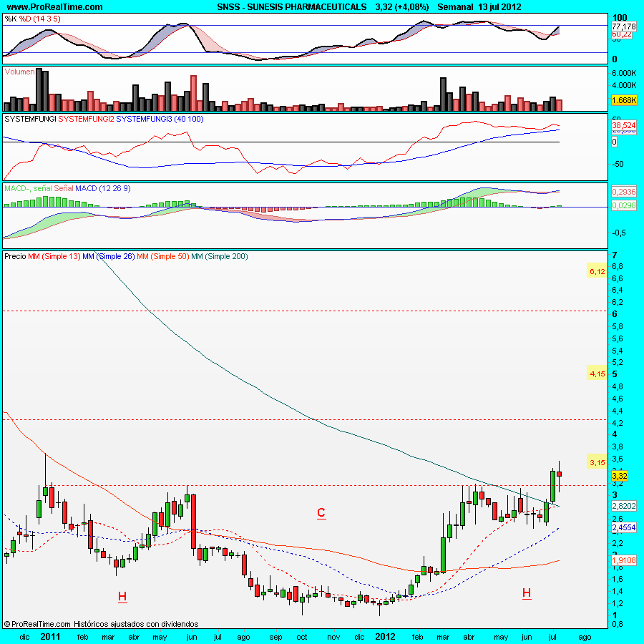Select the 'nov' month label
Screen dimensions: 644x644
point(333,638)
